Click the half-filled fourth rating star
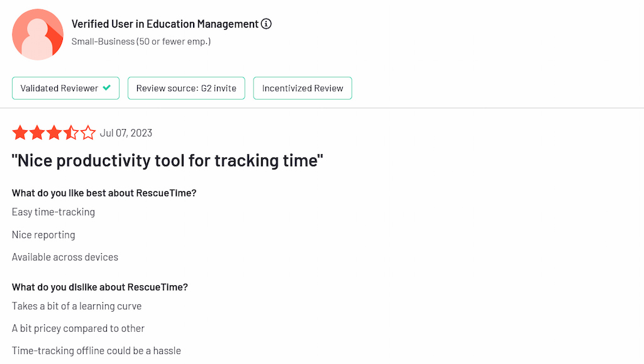This screenshot has width=644, height=364. point(70,132)
